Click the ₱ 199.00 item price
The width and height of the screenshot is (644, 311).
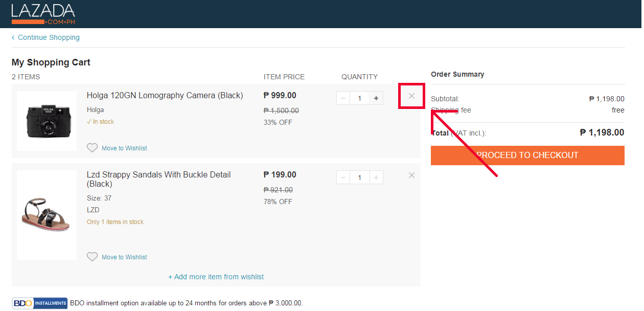tap(280, 175)
